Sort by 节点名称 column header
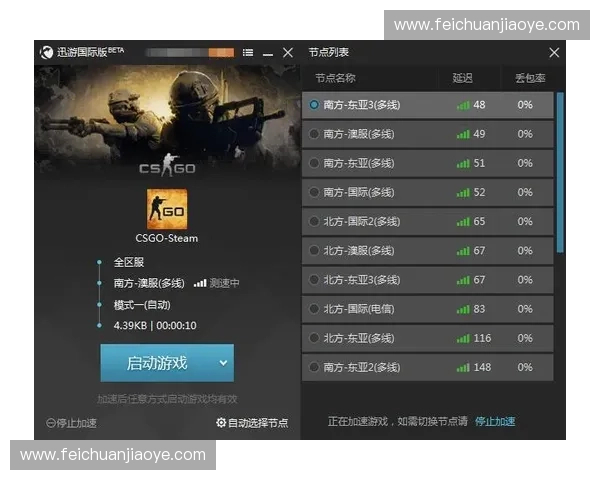600x480 pixels. tap(335, 78)
